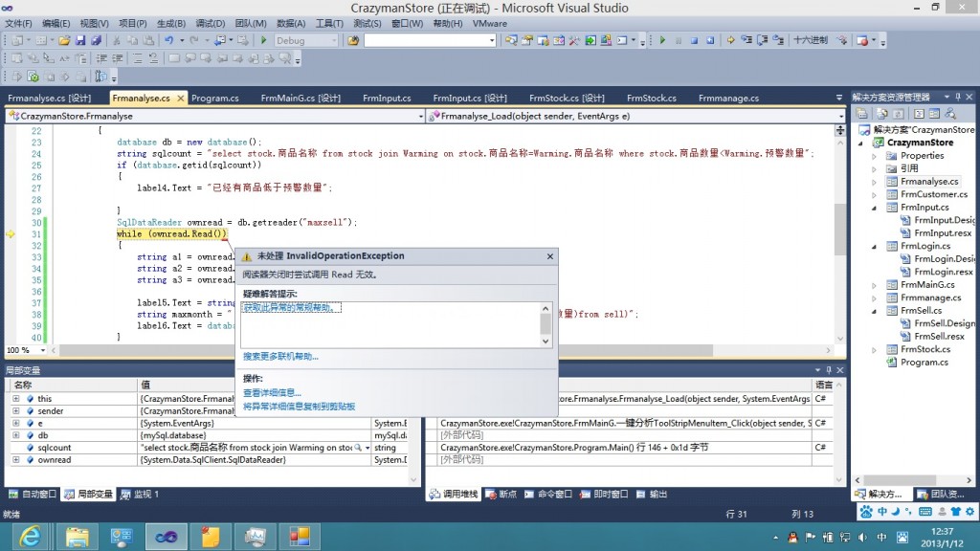The image size is (980, 551).
Task: Click 获取此异常的常规帮助 link
Action: [291, 307]
